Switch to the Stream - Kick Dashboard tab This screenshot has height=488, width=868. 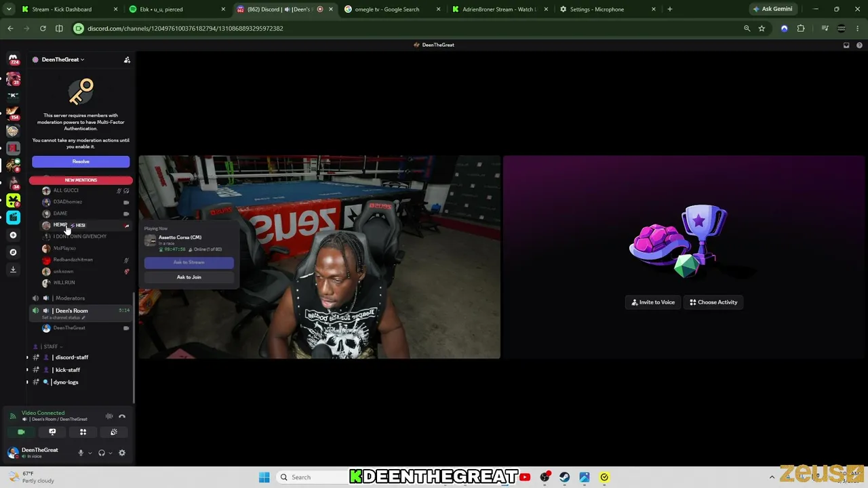coord(68,9)
